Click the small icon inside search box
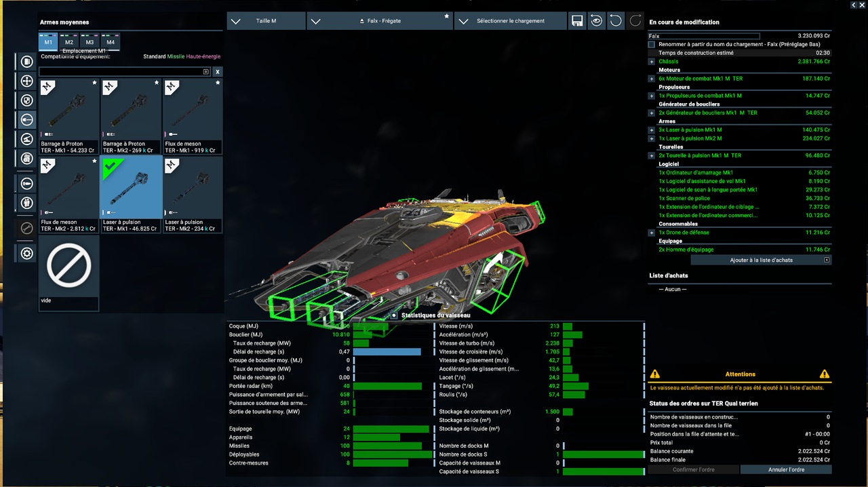Viewport: 868px width, 487px height. pos(206,71)
